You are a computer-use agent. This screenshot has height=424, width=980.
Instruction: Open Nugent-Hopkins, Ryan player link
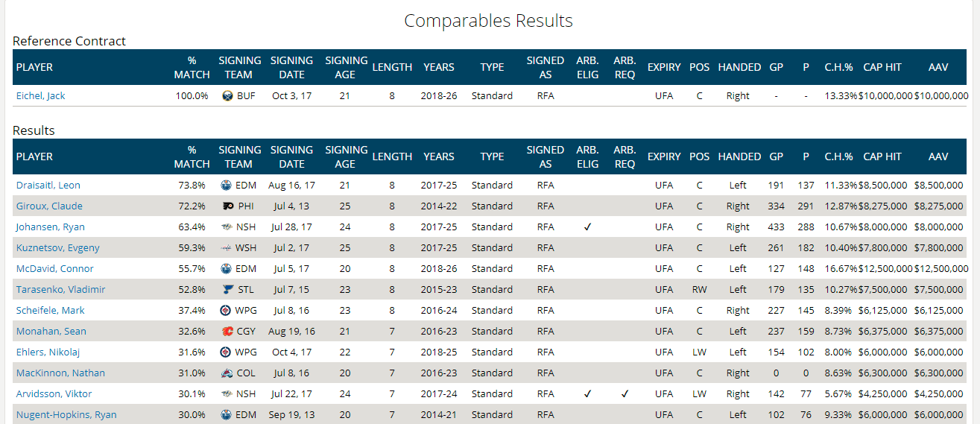(x=66, y=415)
